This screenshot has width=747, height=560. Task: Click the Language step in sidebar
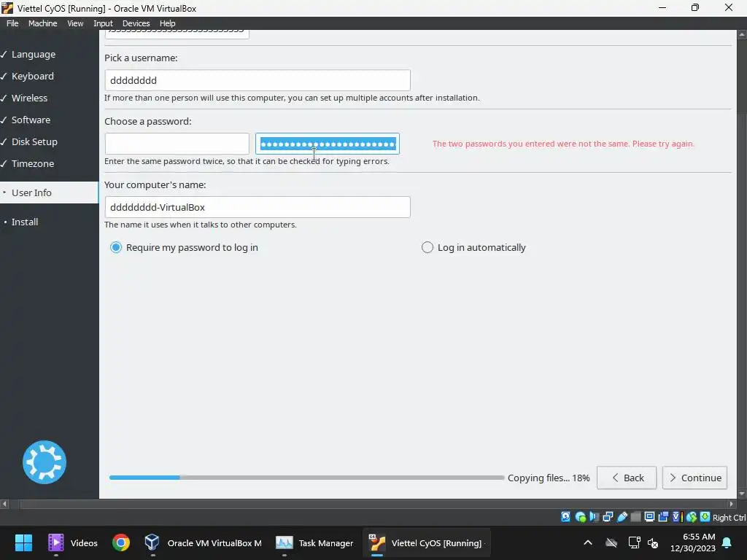[34, 54]
